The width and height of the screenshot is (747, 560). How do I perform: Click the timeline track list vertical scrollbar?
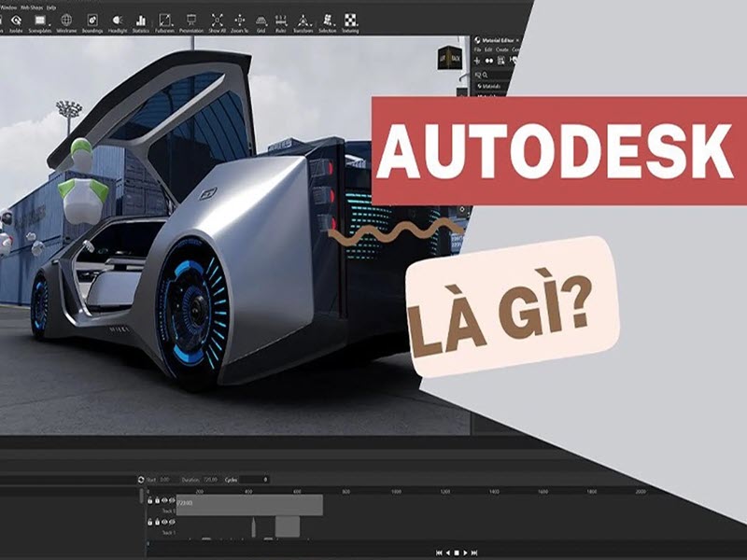[x=142, y=497]
